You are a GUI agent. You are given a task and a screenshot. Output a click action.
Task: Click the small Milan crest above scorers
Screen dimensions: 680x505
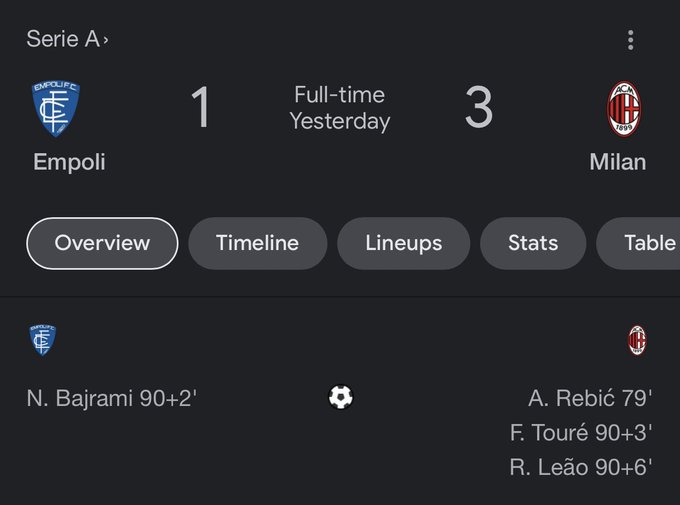pyautogui.click(x=637, y=340)
